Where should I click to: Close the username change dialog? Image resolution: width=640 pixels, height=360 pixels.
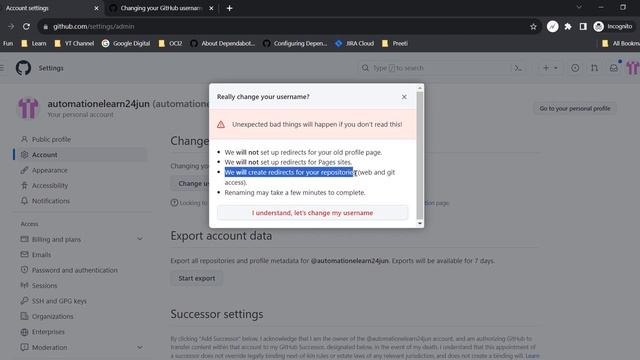click(404, 97)
